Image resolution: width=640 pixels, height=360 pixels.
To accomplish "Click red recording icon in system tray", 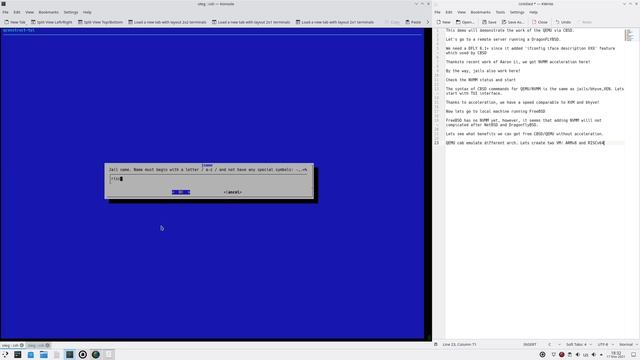I will [x=562, y=355].
